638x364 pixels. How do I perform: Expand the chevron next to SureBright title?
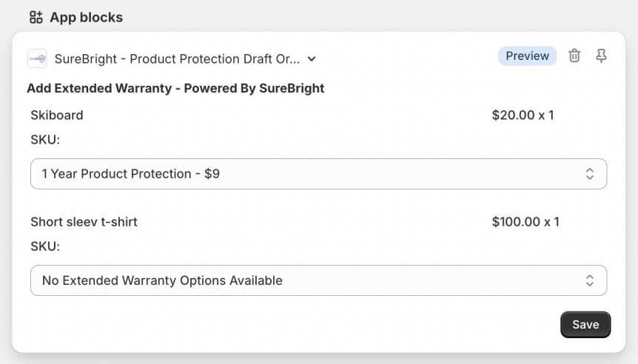coord(312,59)
